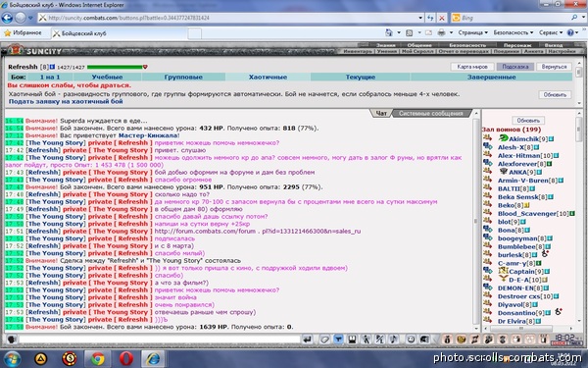
Task: Click the green health bar of Refreshh
Action: 115,67
